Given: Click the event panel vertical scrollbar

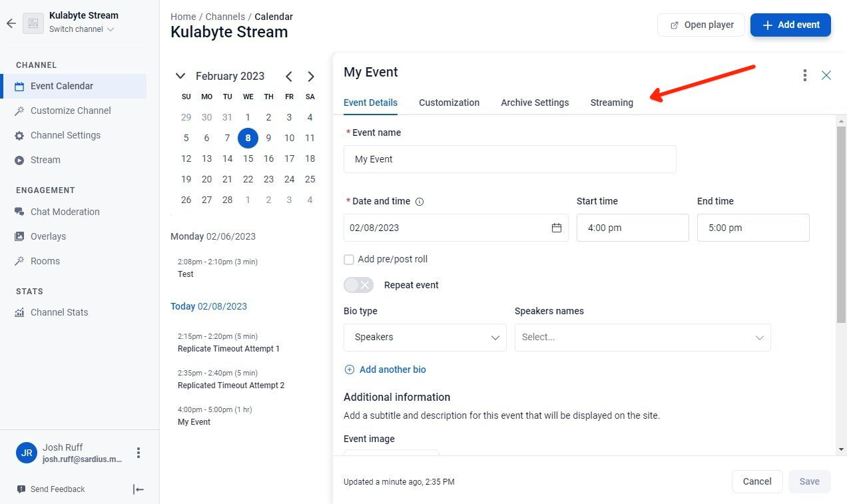Looking at the screenshot, I should pos(841,224).
